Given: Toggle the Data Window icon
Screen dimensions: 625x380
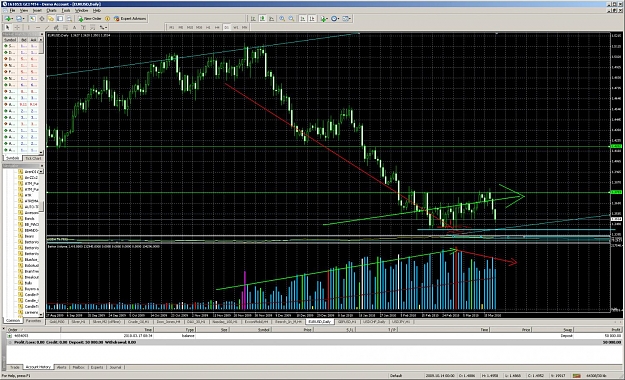Looking at the screenshot, I should pyautogui.click(x=41, y=18).
